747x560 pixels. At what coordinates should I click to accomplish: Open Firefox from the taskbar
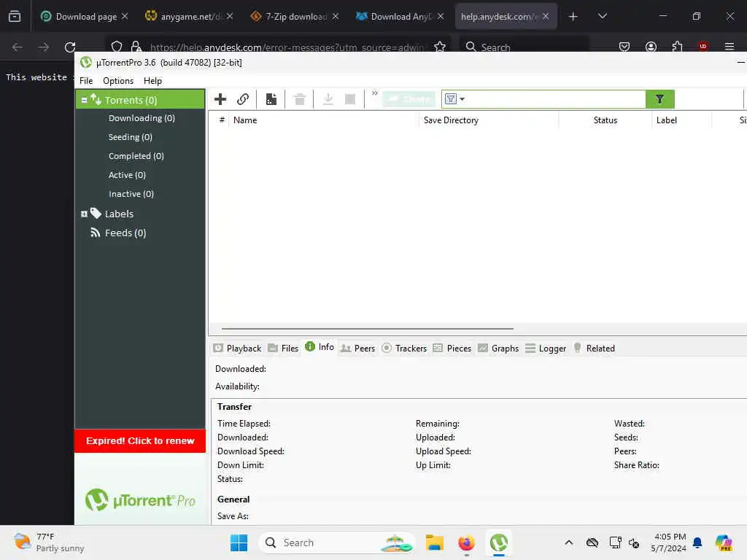[x=466, y=542]
